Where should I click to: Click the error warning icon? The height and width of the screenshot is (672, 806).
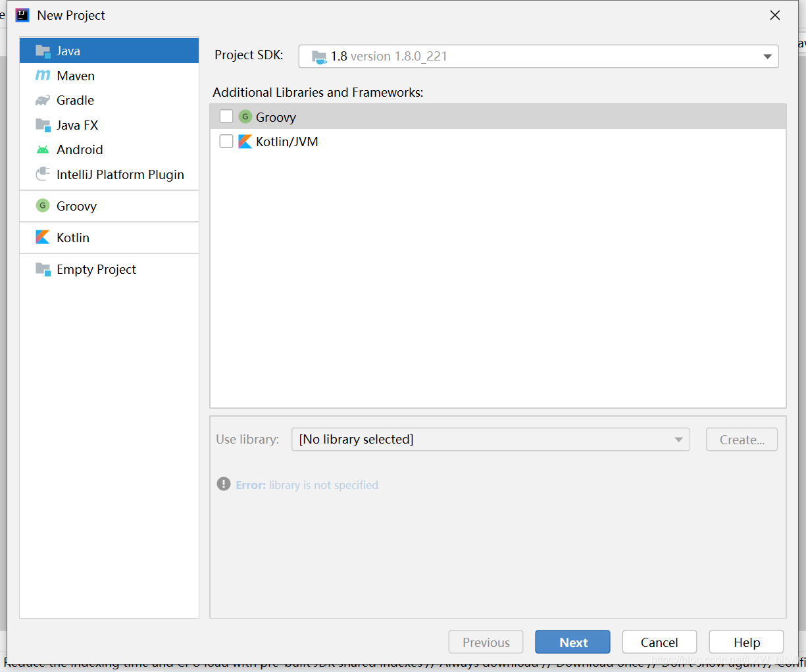[x=224, y=484]
